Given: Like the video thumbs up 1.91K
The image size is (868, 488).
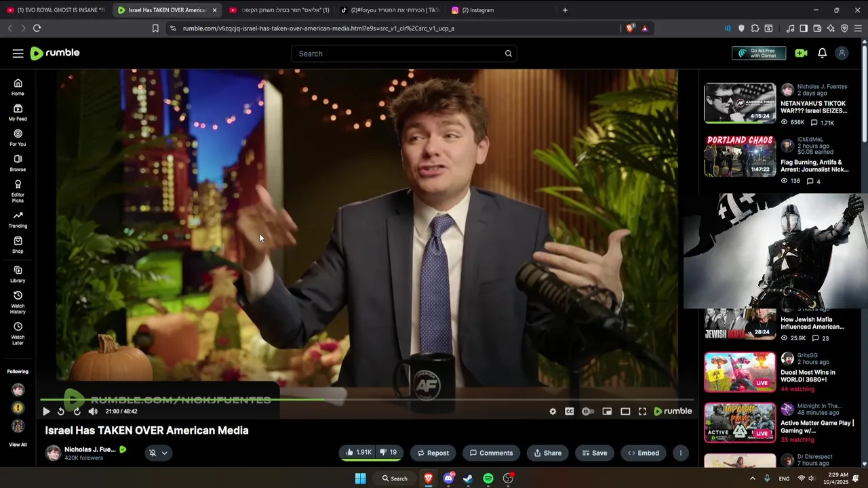Looking at the screenshot, I should pos(359,453).
